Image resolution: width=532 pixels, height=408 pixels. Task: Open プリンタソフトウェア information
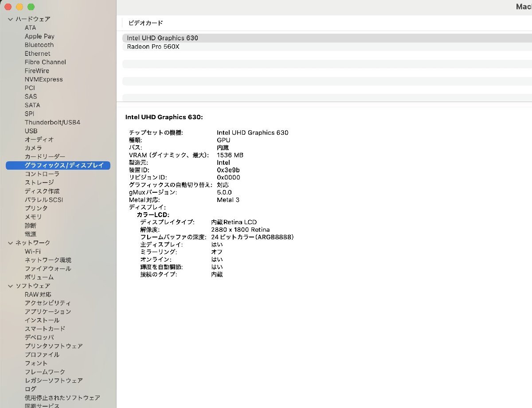(54, 346)
